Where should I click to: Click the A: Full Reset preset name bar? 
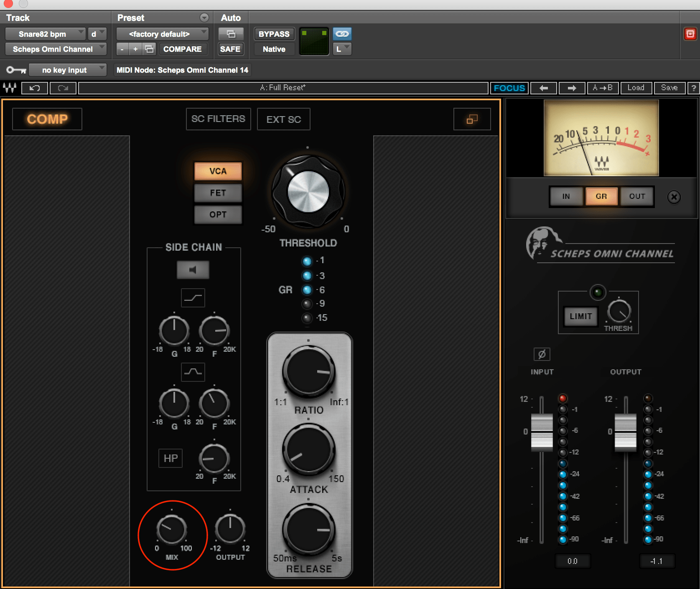[283, 88]
